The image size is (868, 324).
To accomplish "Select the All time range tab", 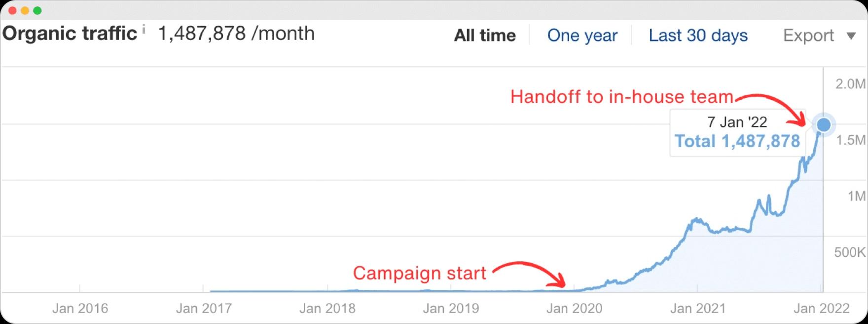I will point(485,36).
